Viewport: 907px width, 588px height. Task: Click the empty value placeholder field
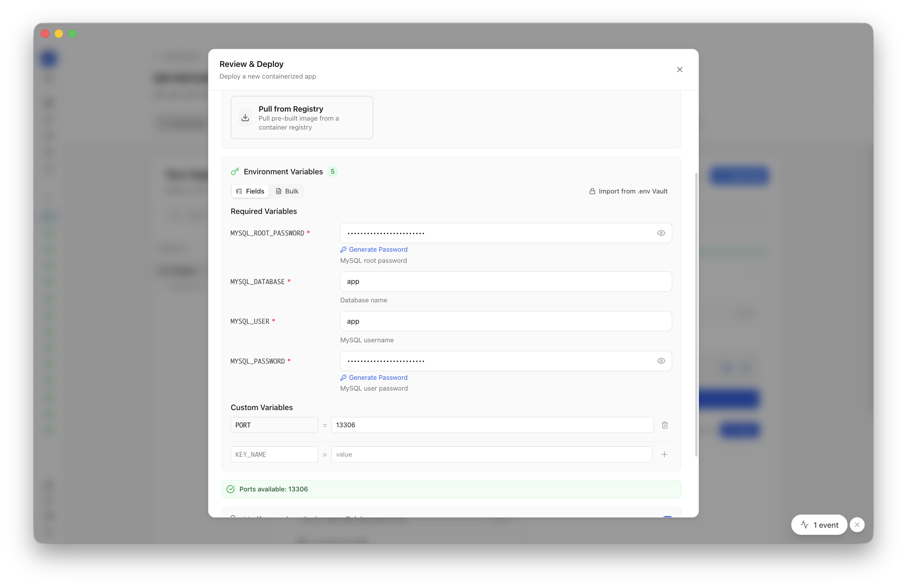coord(492,454)
